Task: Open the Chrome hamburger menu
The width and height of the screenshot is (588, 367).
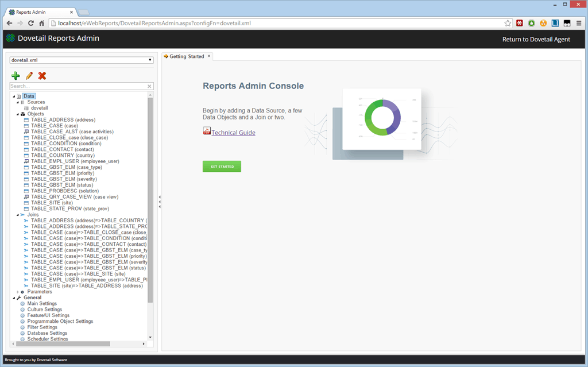Action: pos(579,24)
